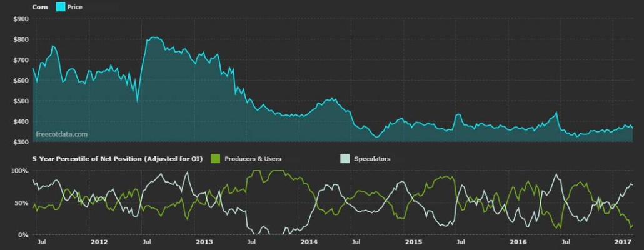The width and height of the screenshot is (644, 250).
Task: Click the 100% percentile axis label
Action: click(x=21, y=171)
